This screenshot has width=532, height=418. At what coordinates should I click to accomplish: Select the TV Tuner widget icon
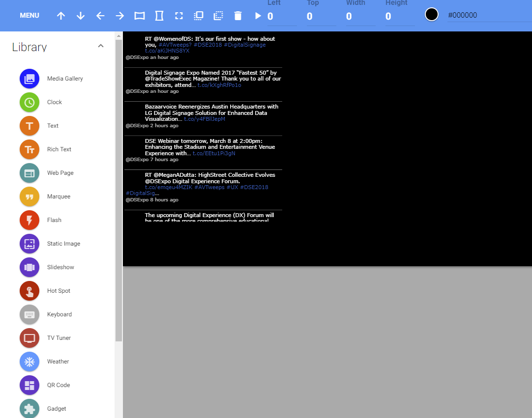click(x=30, y=338)
